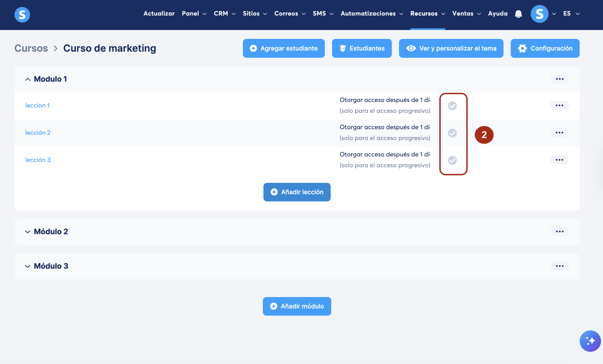The image size is (603, 364).
Task: Open the leccion 1 link
Action: point(38,106)
